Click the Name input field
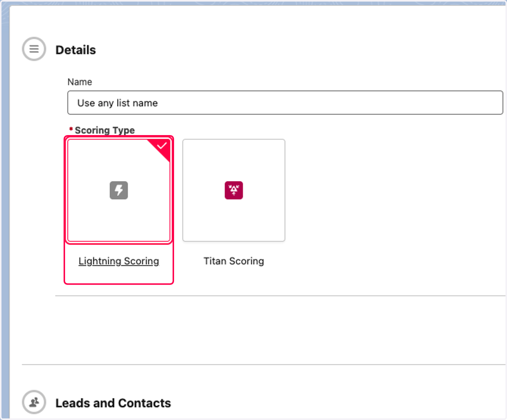 click(285, 103)
